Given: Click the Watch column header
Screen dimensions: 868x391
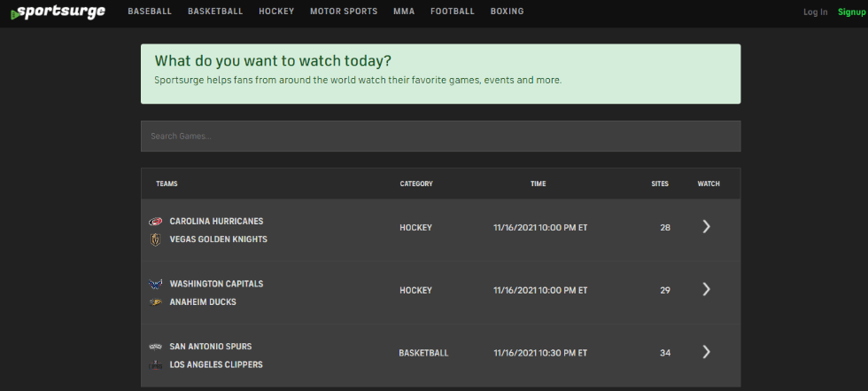Looking at the screenshot, I should tap(709, 184).
